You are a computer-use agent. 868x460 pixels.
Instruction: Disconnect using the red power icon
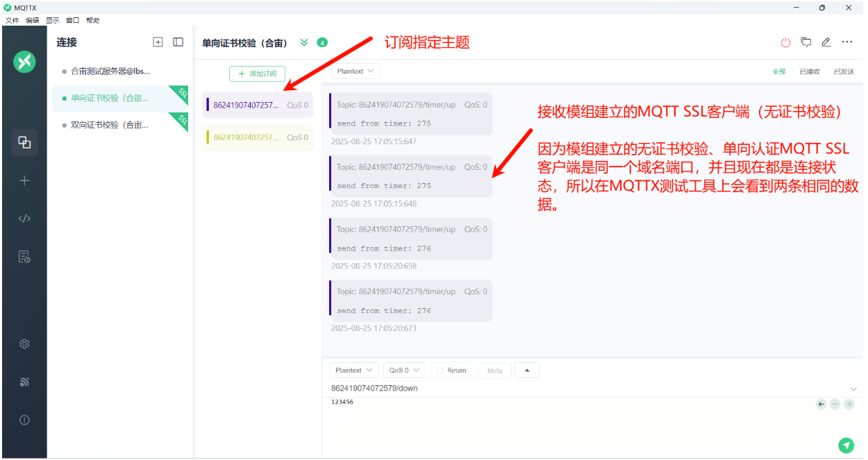[785, 42]
